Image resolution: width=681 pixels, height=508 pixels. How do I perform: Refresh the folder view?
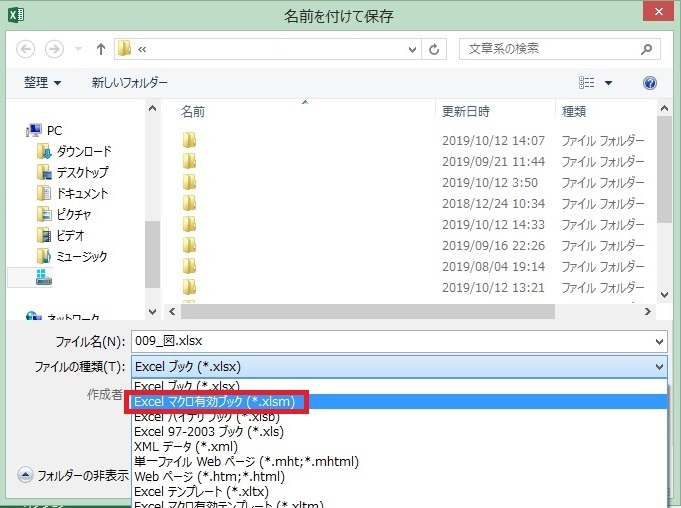click(x=434, y=49)
